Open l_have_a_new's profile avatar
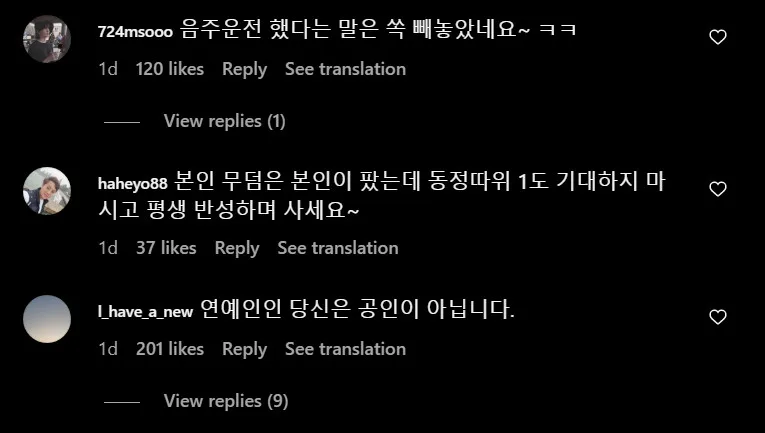Viewport: 765px width, 433px height. point(47,319)
